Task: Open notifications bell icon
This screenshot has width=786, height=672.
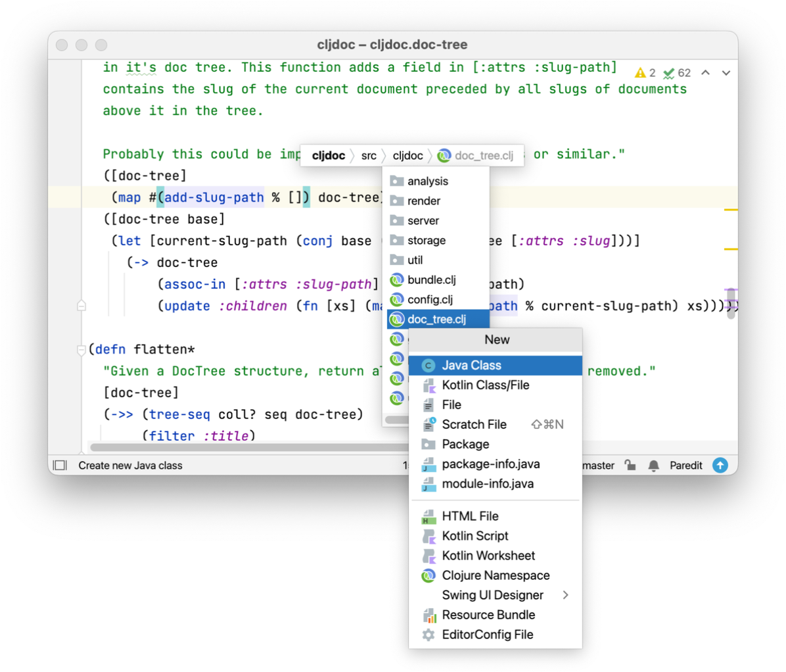Action: pyautogui.click(x=654, y=466)
